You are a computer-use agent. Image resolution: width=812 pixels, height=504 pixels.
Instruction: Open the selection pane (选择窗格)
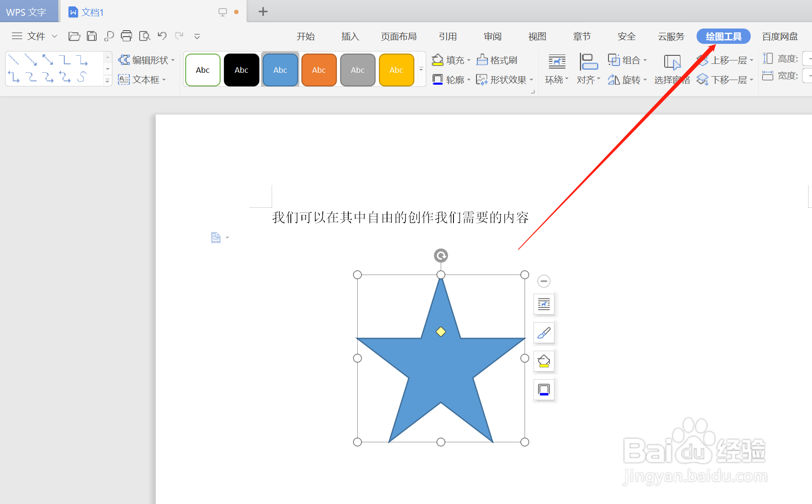pyautogui.click(x=672, y=69)
